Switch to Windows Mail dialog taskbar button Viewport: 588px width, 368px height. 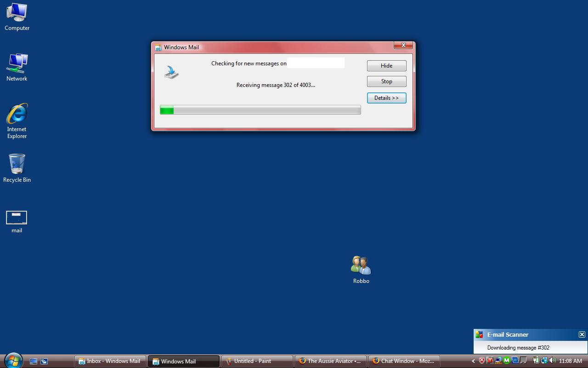(x=183, y=361)
